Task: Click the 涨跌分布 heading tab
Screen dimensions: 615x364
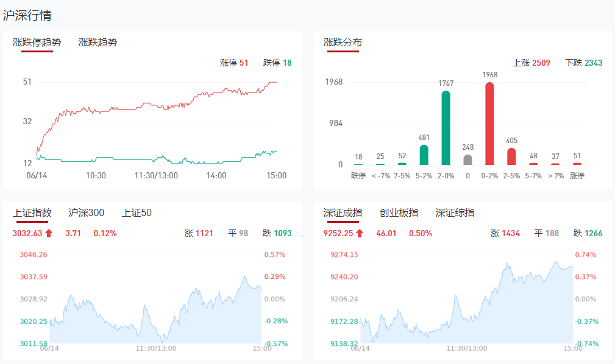Action: [343, 43]
